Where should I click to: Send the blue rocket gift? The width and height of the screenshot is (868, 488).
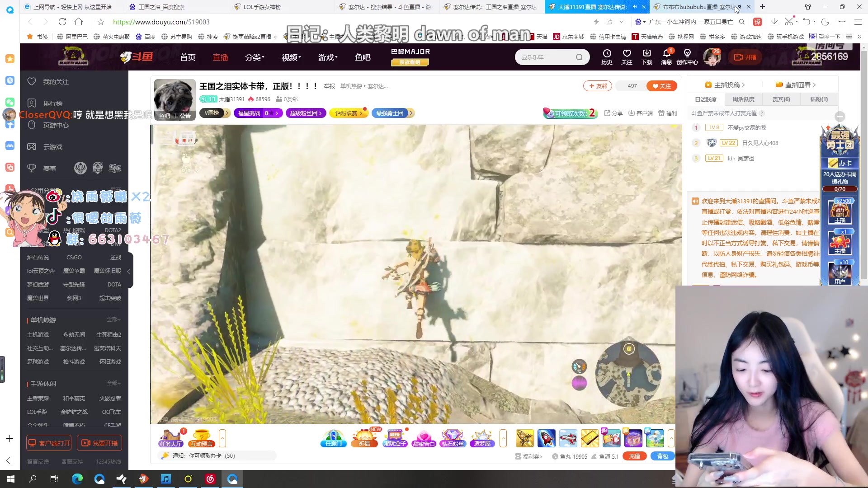[546, 438]
